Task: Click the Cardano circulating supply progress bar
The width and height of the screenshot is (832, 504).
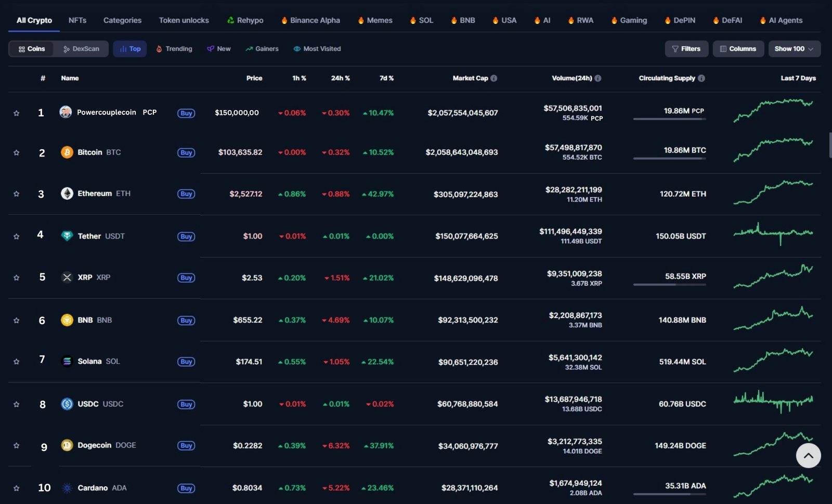Action: click(x=670, y=494)
